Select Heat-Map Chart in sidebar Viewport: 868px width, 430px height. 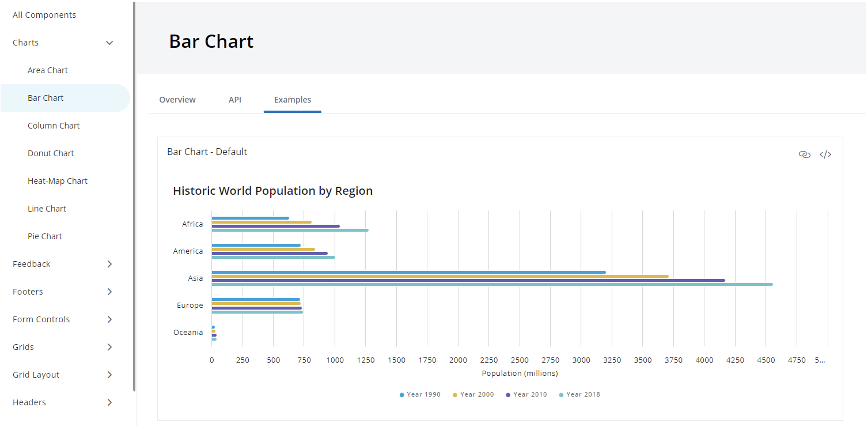(x=57, y=181)
